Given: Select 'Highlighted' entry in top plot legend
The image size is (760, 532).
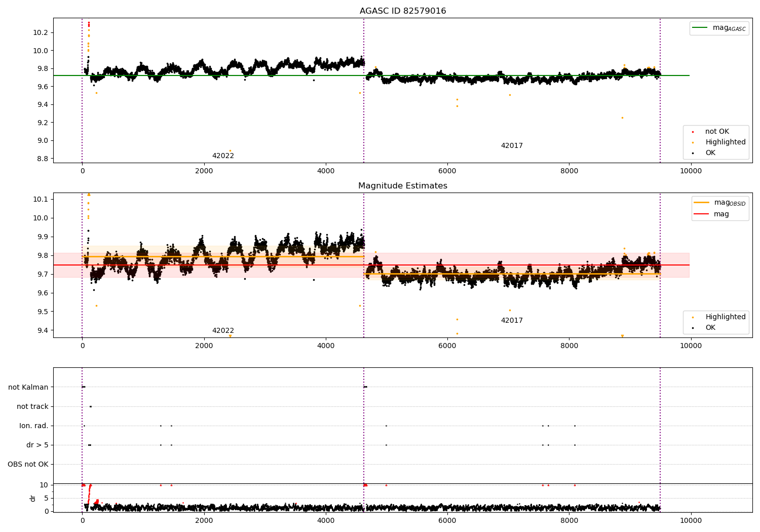Looking at the screenshot, I should tap(726, 142).
